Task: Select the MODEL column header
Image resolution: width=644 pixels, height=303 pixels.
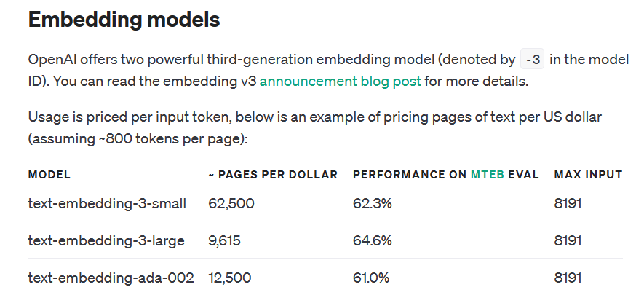Action: click(49, 175)
